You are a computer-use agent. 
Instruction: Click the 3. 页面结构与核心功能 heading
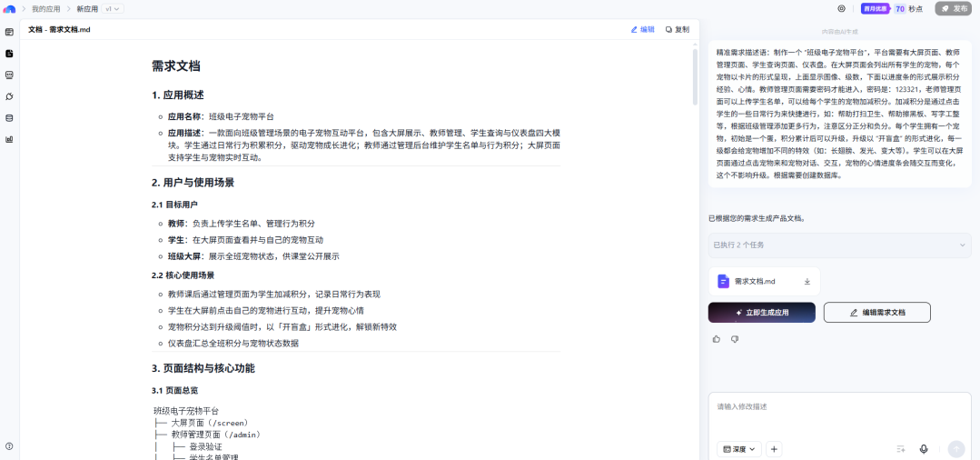(203, 368)
